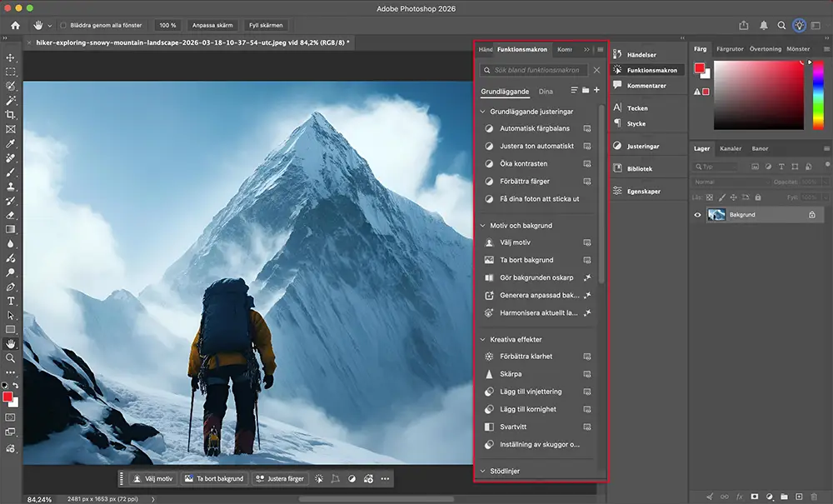Toggle the Bakgrund layer lock
This screenshot has width=833, height=504.
[811, 215]
